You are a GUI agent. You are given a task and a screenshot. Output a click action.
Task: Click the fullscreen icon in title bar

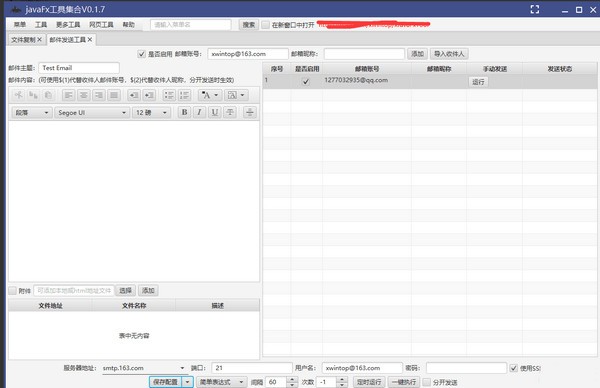(x=535, y=10)
